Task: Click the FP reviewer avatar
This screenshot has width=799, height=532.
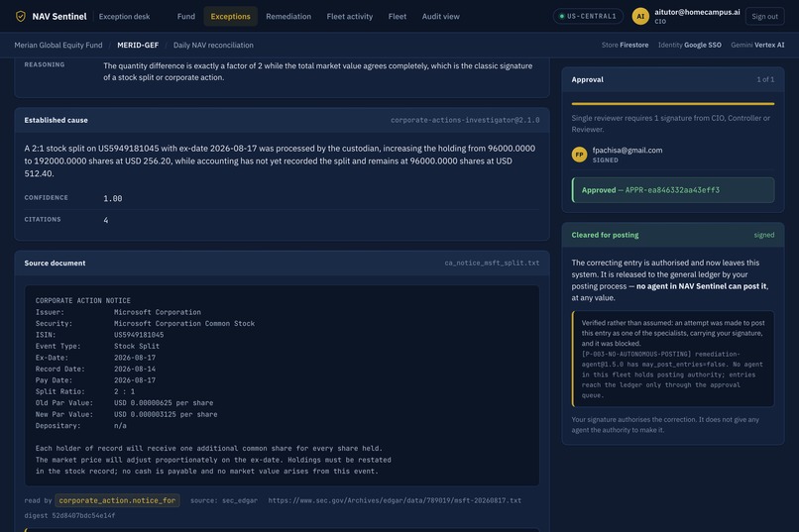Action: coord(579,155)
